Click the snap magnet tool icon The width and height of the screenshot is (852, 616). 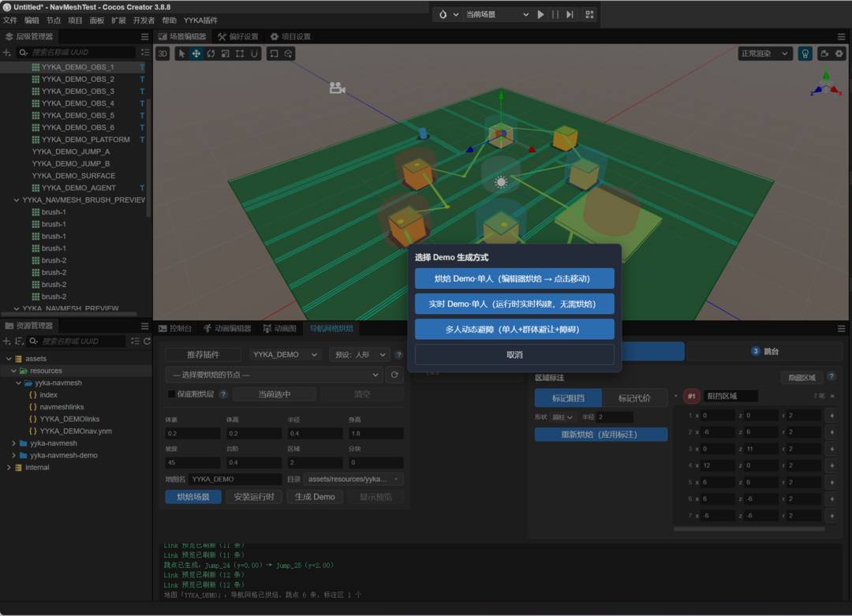(254, 53)
